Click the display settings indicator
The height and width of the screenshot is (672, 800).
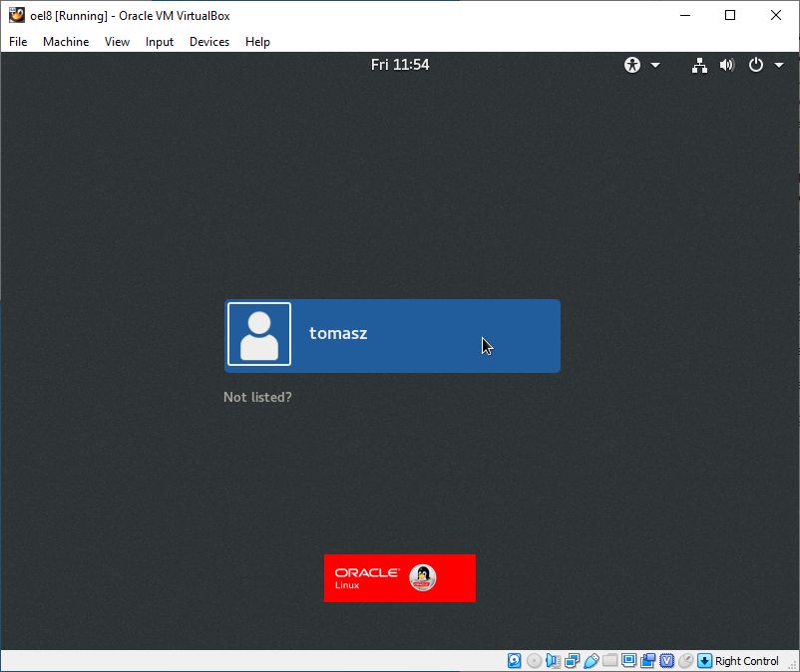629,660
